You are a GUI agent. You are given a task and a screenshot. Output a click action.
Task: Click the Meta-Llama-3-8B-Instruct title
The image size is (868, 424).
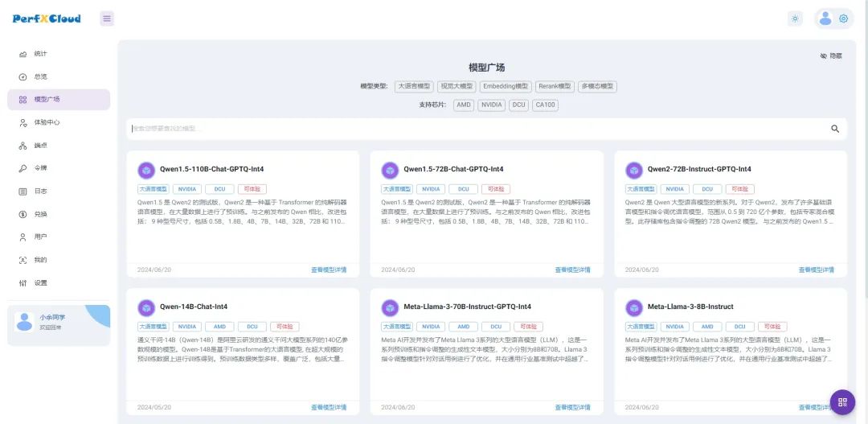click(690, 307)
